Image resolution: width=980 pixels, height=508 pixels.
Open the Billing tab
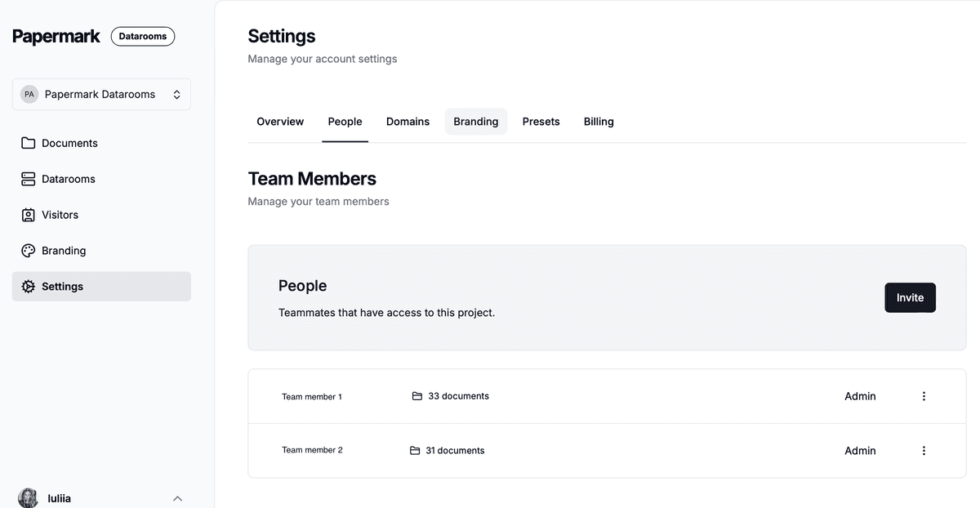(x=599, y=122)
